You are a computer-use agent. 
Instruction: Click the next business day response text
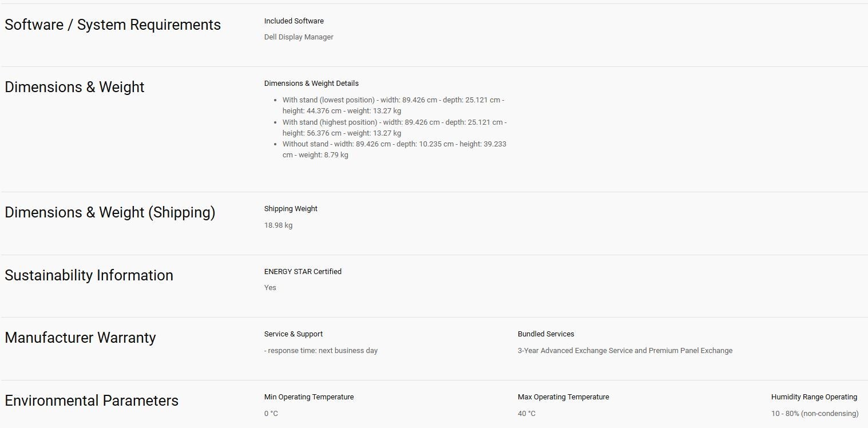tap(321, 351)
